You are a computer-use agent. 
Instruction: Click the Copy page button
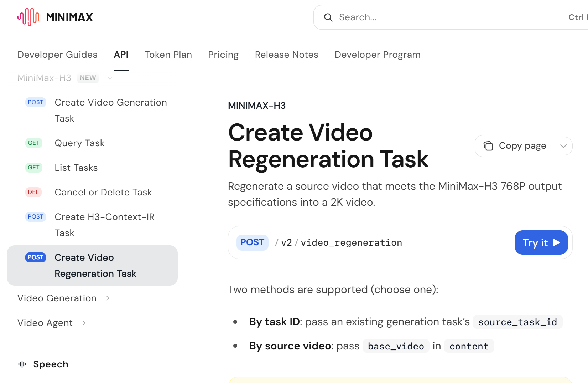(515, 146)
